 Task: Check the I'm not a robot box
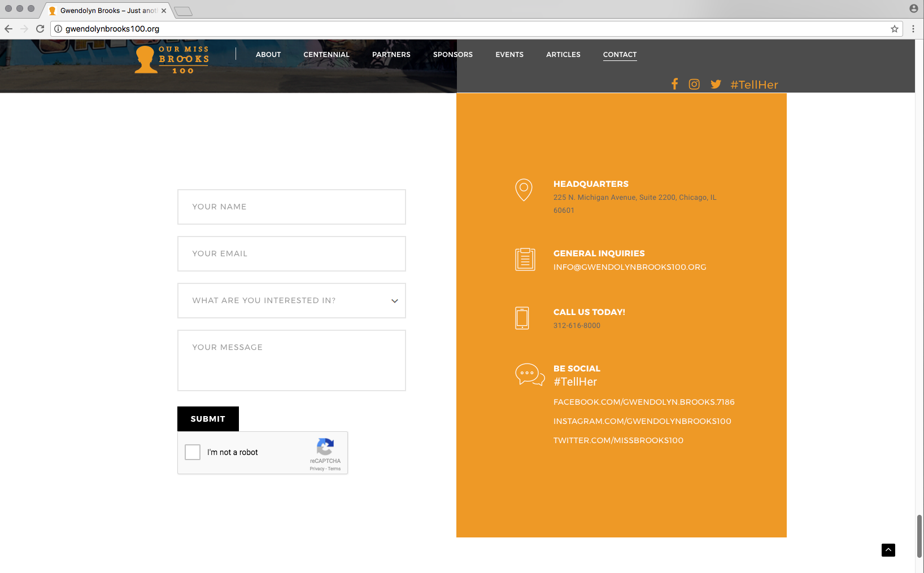coord(193,452)
